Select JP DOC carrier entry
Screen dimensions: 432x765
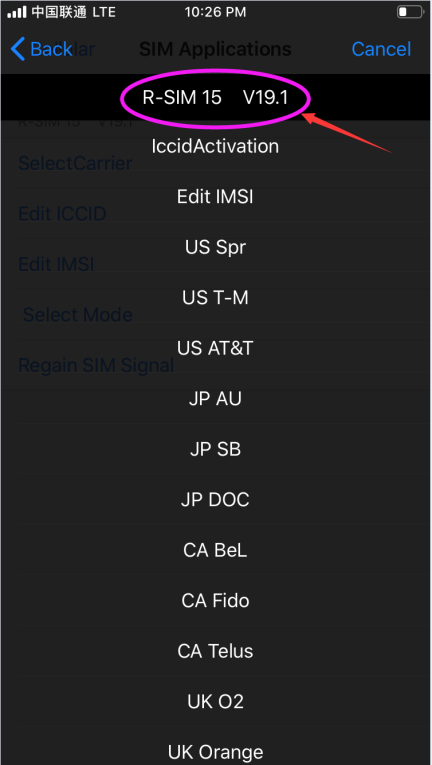click(x=215, y=500)
